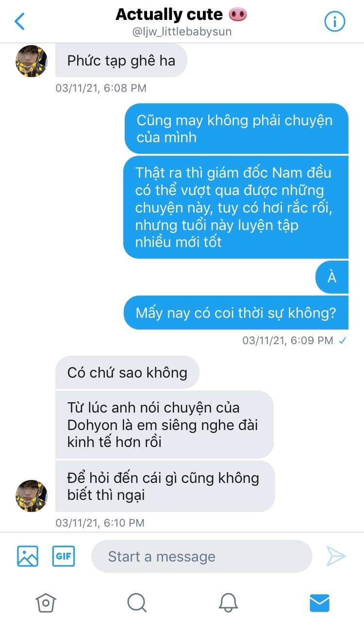Image resolution: width=364 pixels, height=628 pixels.
Task: Select the 'Cũng may không phải chuyện' bubble
Action: click(x=236, y=129)
